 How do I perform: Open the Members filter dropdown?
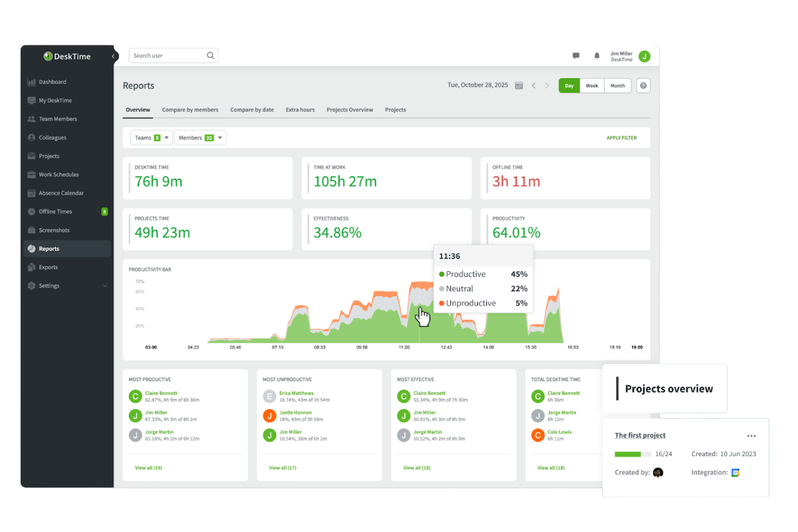[200, 137]
